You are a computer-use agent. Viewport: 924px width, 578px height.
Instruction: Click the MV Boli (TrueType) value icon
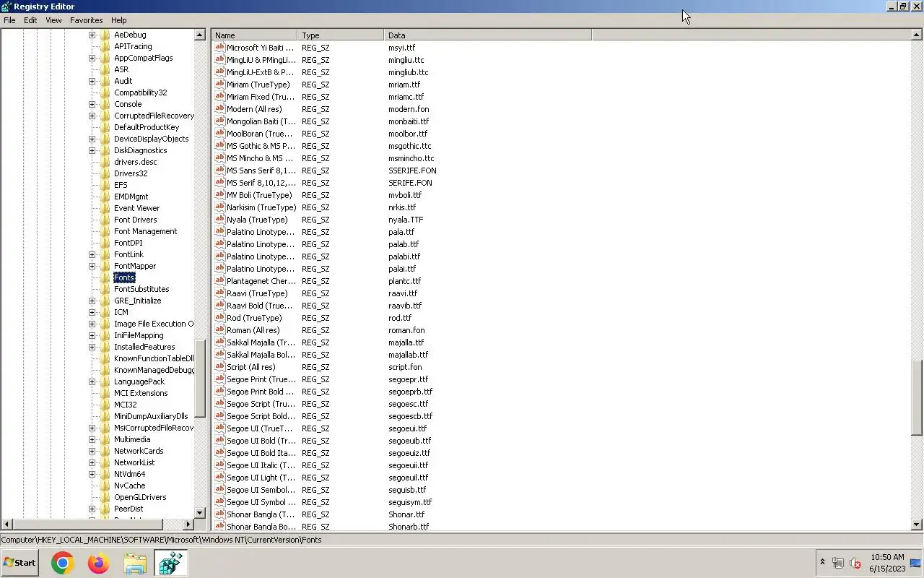(x=220, y=195)
